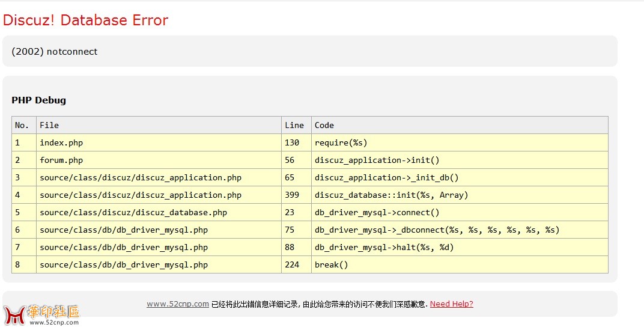Select the 'forum.php' file cell
The width and height of the screenshot is (644, 330).
159,160
